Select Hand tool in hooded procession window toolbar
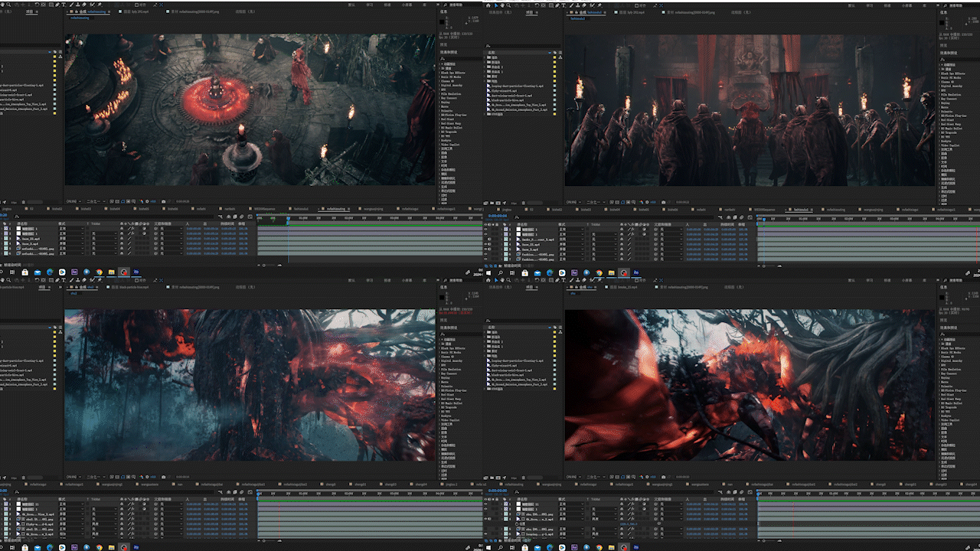The height and width of the screenshot is (551, 980). [502, 5]
